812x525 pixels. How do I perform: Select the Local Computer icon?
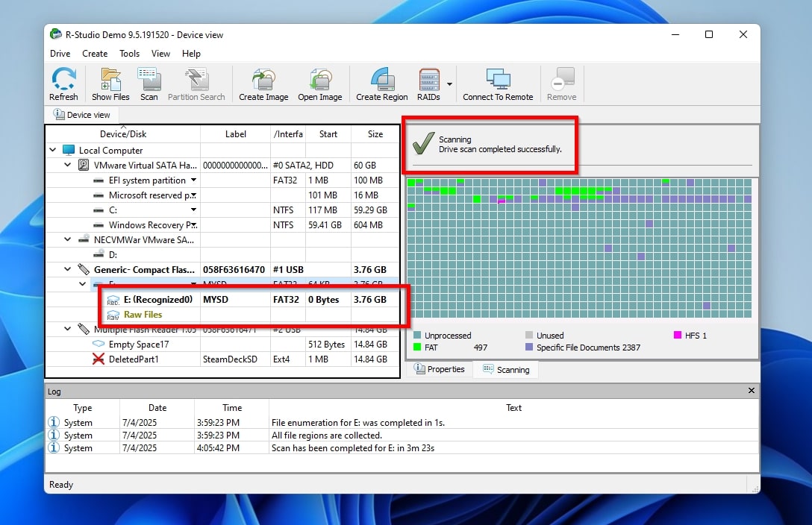coord(69,150)
